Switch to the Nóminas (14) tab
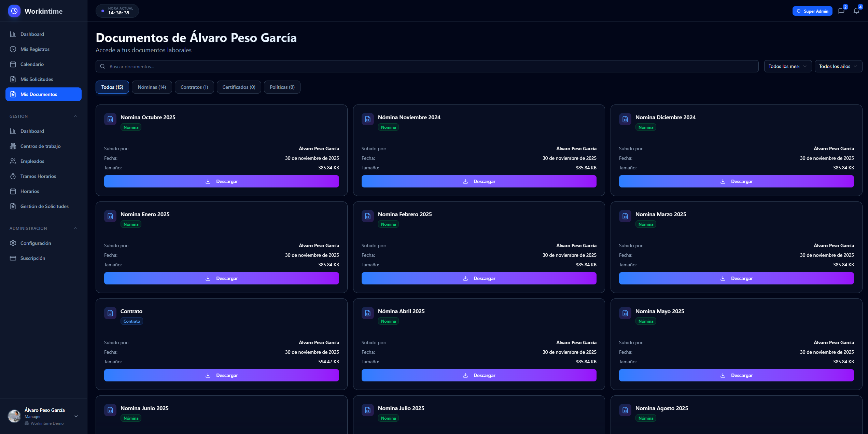 (x=152, y=87)
